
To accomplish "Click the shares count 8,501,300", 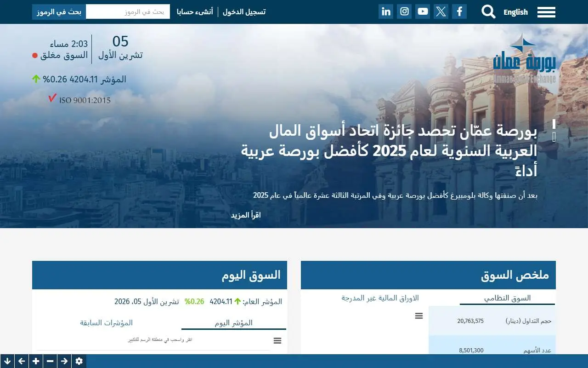I will click(471, 351).
